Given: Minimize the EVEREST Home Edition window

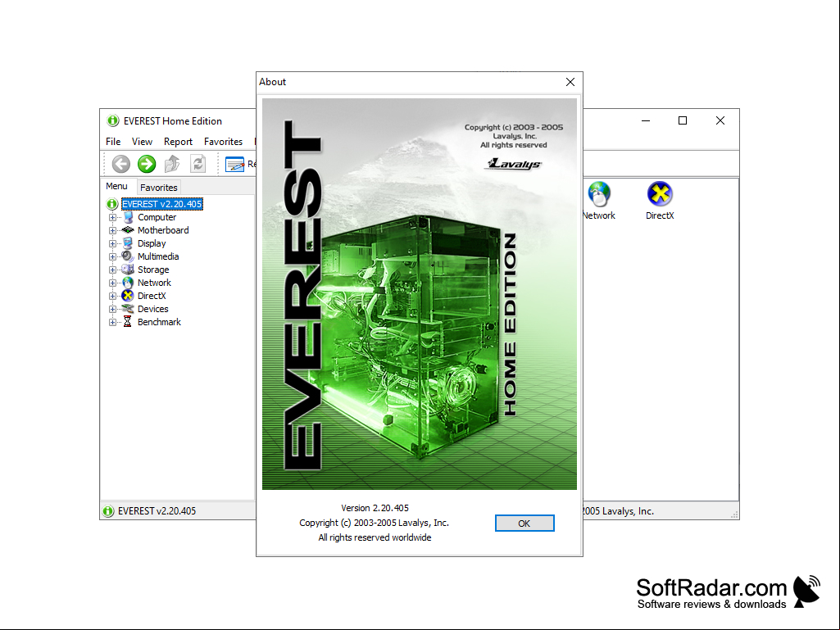Looking at the screenshot, I should [646, 120].
